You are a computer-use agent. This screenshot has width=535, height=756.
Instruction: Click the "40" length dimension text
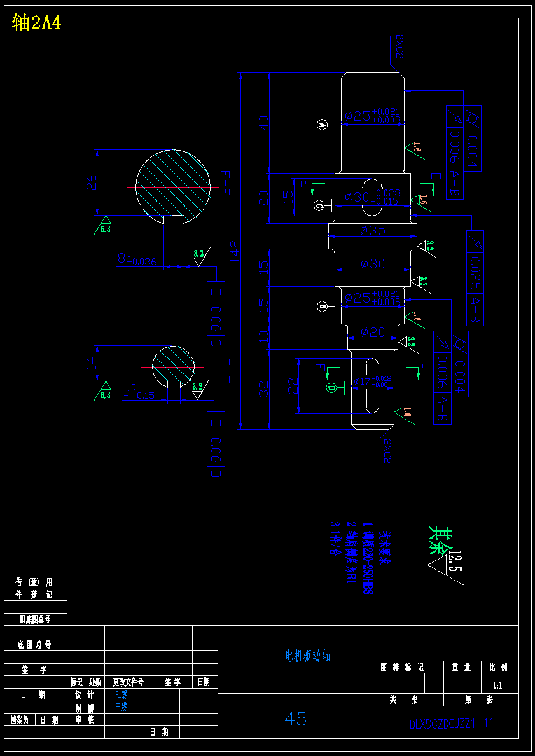coord(263,123)
